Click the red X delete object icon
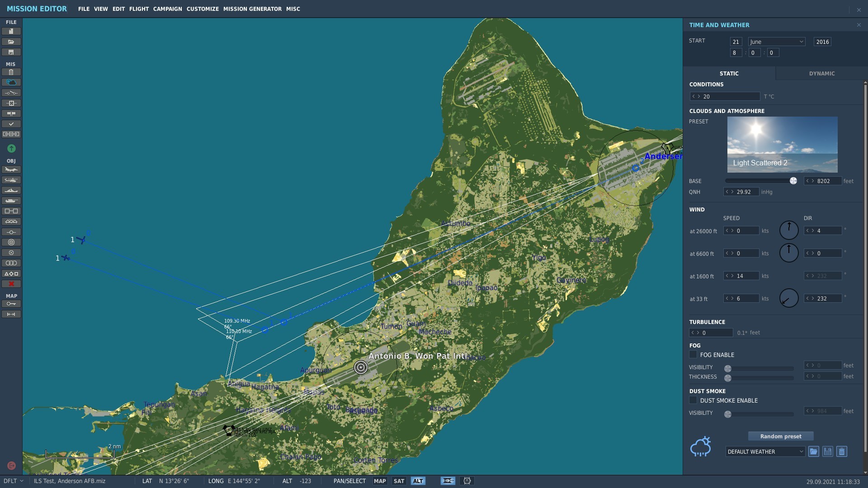Image resolution: width=868 pixels, height=488 pixels. pos(11,284)
